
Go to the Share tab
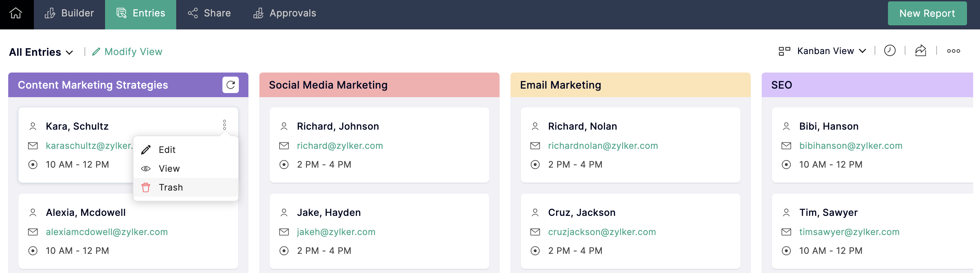[x=209, y=14]
